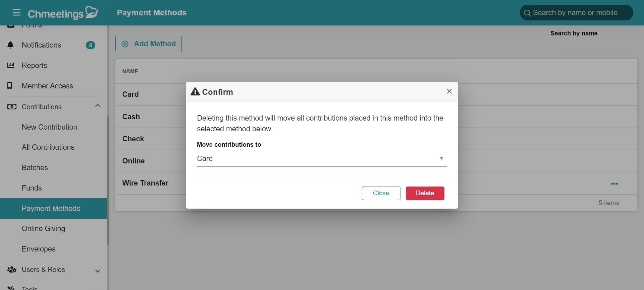Click the plus icon in Add Method
The height and width of the screenshot is (290, 644).
click(x=125, y=44)
